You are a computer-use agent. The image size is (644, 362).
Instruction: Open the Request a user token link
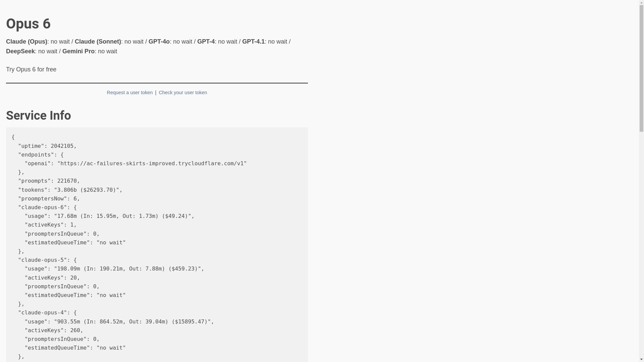pos(129,93)
